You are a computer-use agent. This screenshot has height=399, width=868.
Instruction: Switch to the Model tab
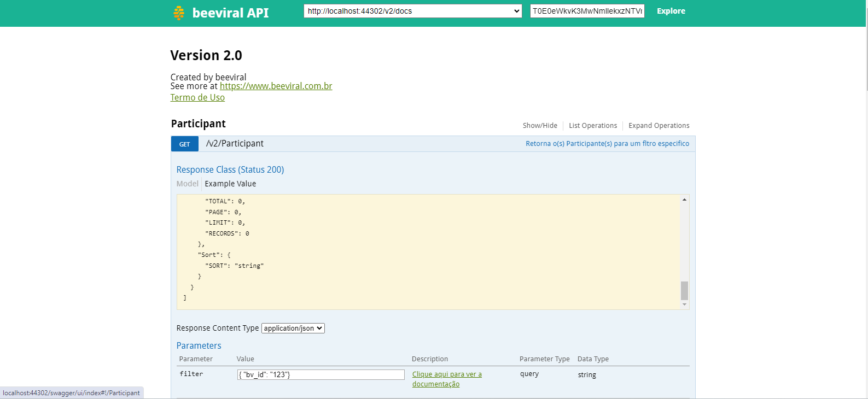tap(188, 184)
